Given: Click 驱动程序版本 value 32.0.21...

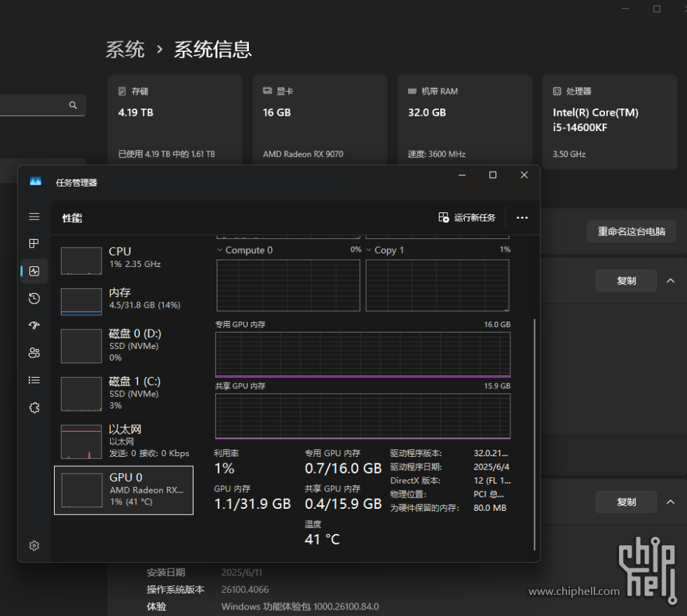Looking at the screenshot, I should pos(490,453).
